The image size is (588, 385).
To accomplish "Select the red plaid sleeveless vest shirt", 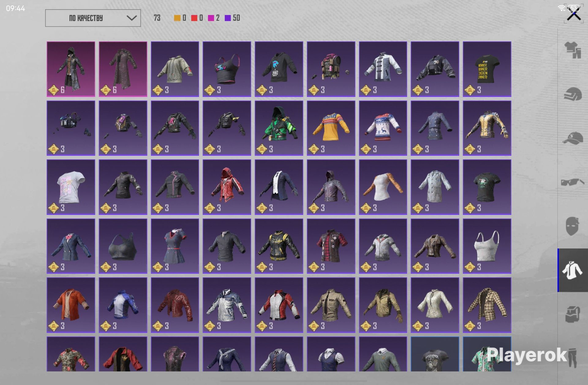I will (331, 246).
